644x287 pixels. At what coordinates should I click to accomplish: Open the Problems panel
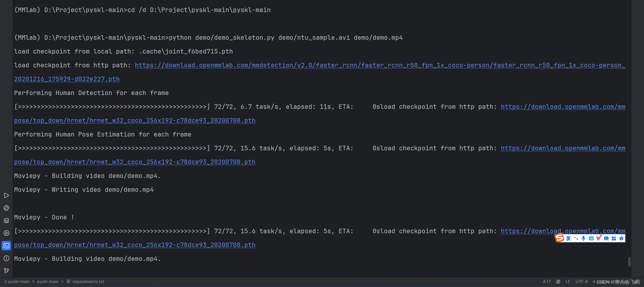point(7,258)
